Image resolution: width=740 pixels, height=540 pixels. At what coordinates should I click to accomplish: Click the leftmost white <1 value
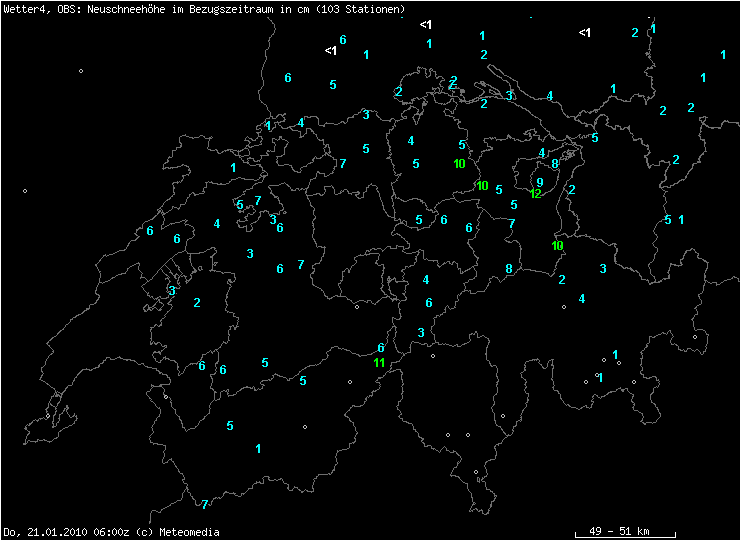[331, 50]
